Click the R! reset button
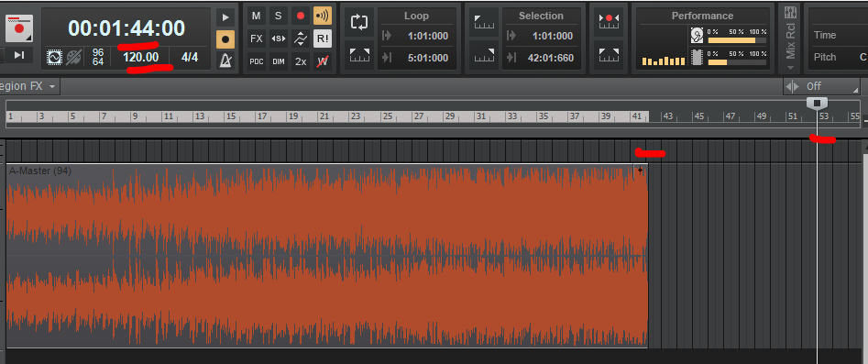 (x=323, y=39)
